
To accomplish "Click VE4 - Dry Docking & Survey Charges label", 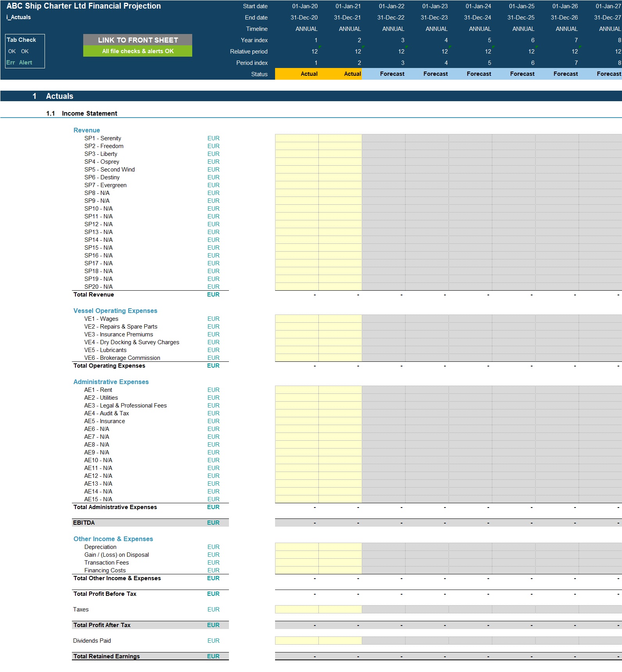I will (132, 342).
